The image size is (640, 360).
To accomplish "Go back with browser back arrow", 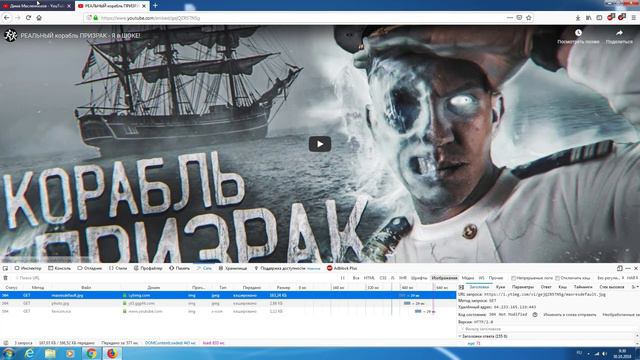I will [x=7, y=18].
